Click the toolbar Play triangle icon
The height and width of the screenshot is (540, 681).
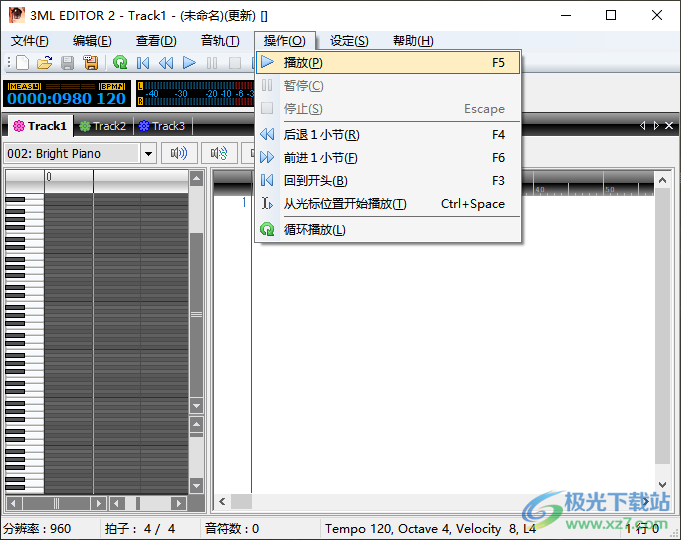189,63
